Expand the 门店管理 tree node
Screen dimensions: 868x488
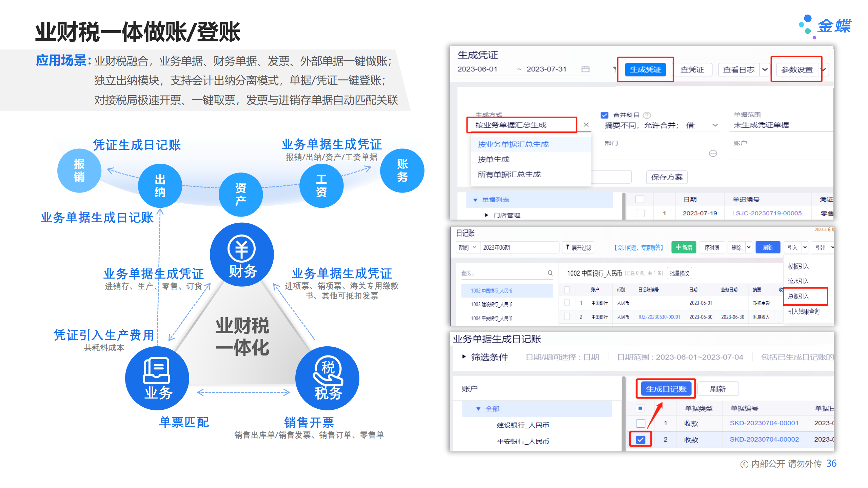[486, 215]
